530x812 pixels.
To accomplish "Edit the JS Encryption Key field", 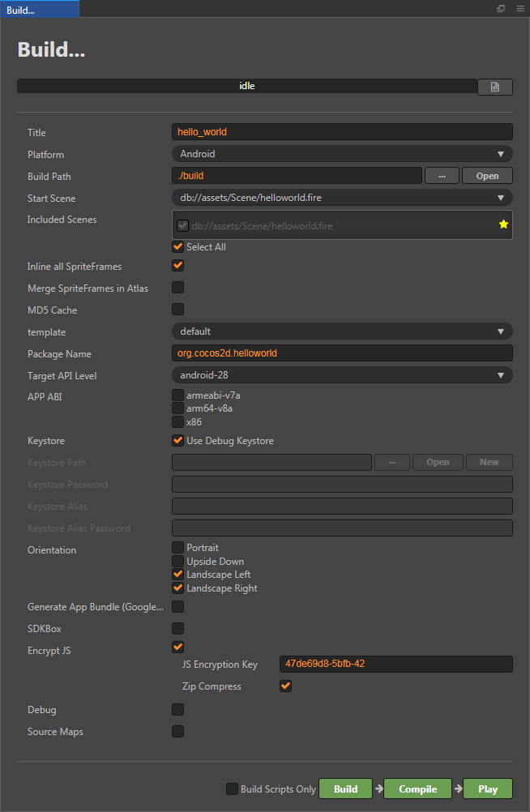I will [x=395, y=664].
